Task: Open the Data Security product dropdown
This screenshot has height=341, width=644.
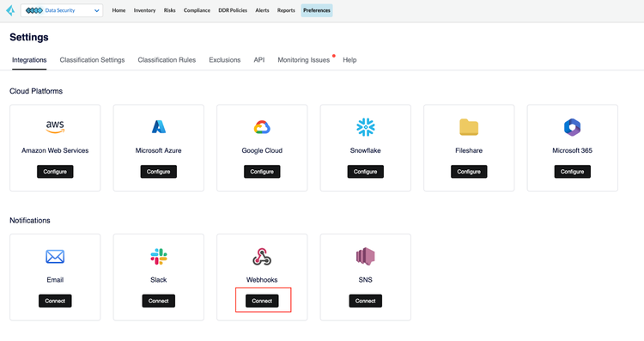Action: click(62, 10)
